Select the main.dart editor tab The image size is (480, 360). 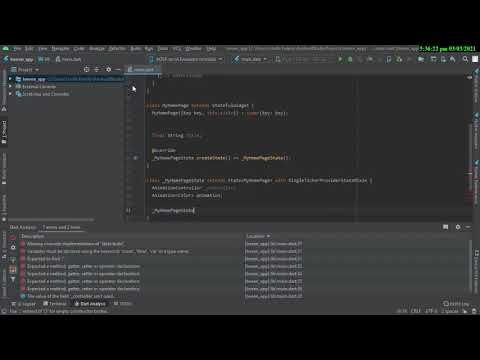(x=143, y=69)
